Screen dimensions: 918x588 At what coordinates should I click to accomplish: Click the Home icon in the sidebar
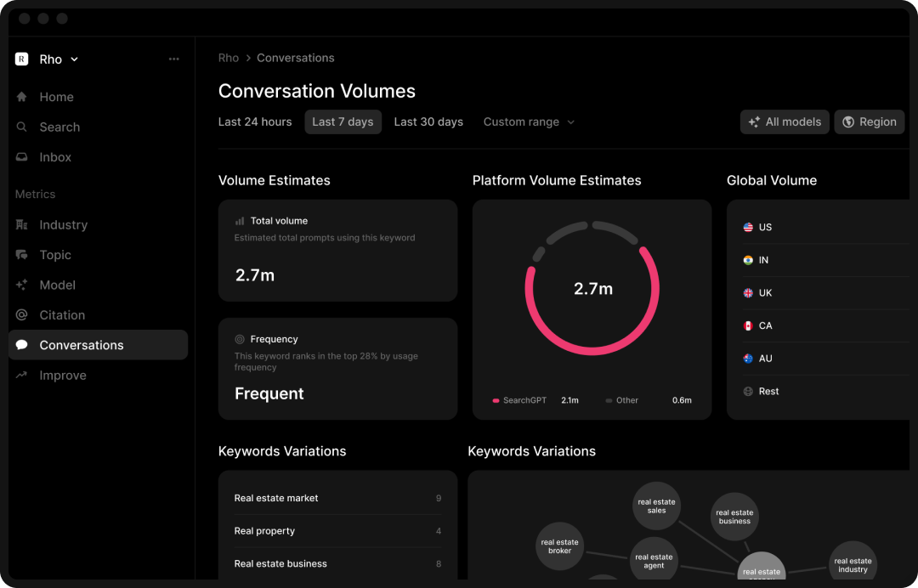pyautogui.click(x=22, y=97)
